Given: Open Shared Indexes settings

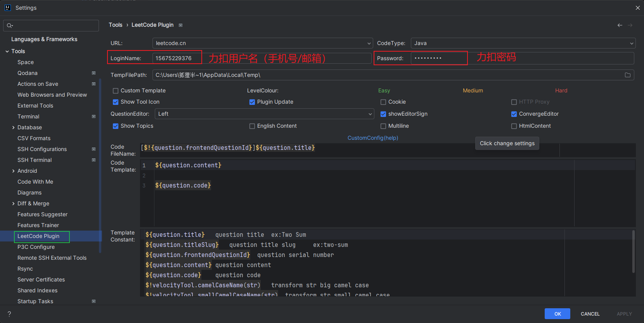Looking at the screenshot, I should click(x=37, y=290).
